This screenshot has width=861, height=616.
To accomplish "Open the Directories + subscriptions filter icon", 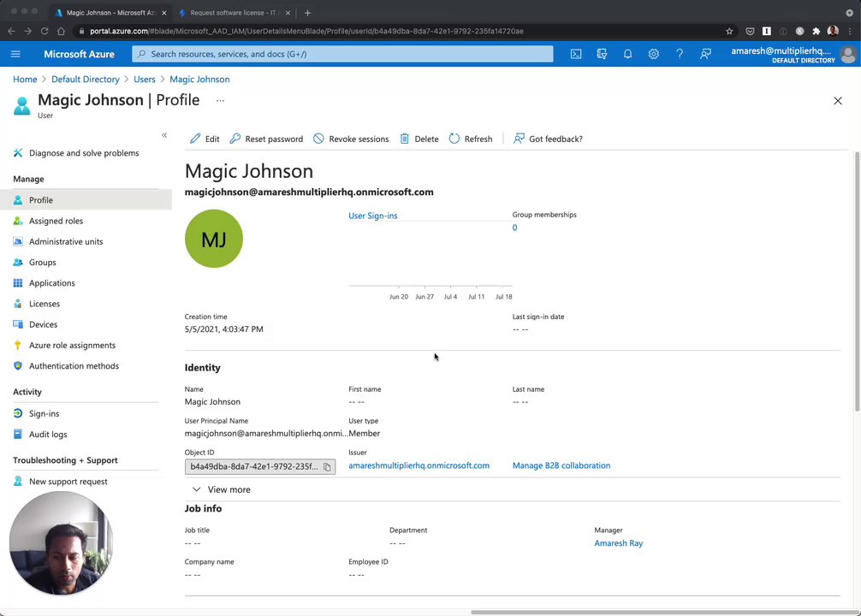I will (x=602, y=54).
